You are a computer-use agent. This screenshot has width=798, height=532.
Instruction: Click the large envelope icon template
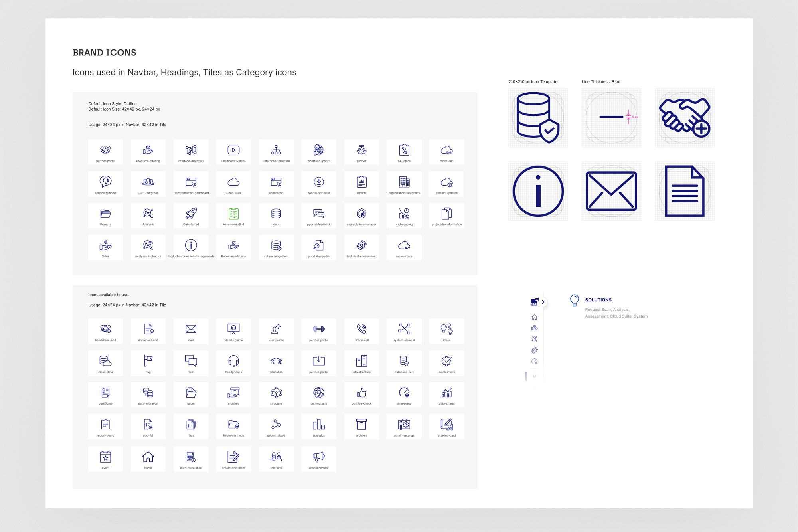[x=611, y=191]
